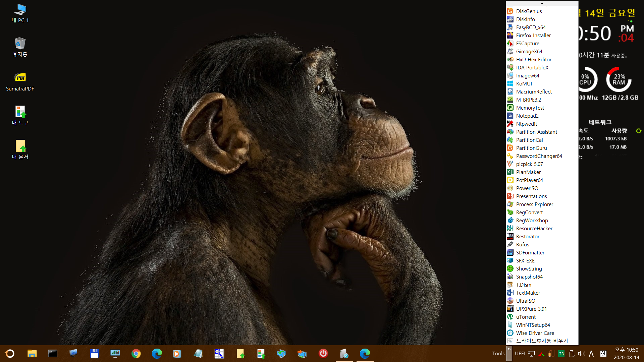
Task: Click the volume speaker tray icon
Action: tap(581, 354)
